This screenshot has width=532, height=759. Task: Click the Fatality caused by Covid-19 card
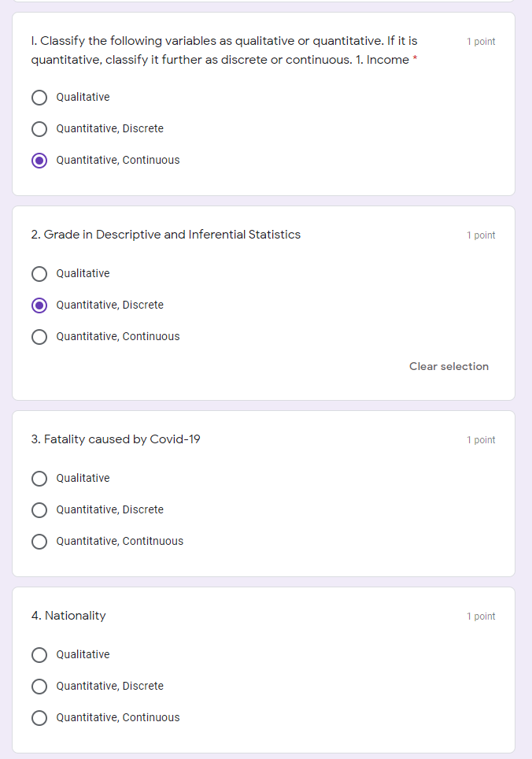[x=264, y=488]
